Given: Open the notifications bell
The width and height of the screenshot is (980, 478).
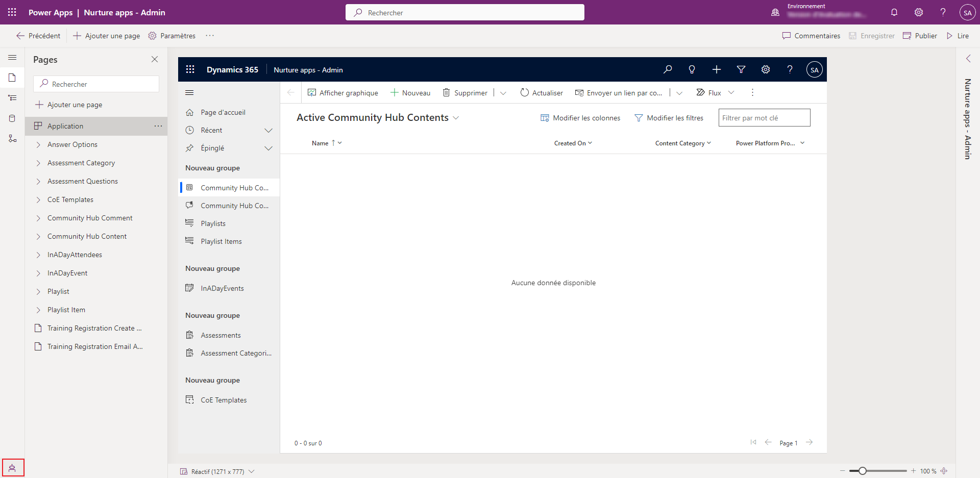Looking at the screenshot, I should tap(894, 12).
